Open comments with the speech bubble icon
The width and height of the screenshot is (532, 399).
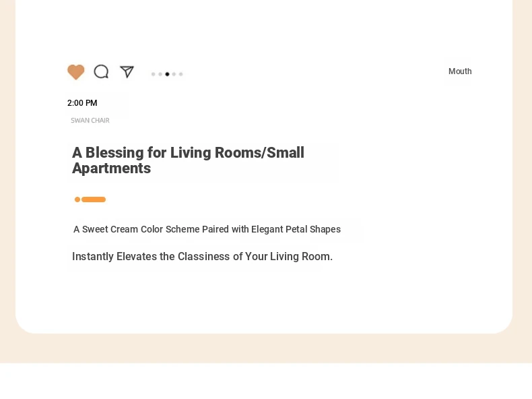(x=101, y=71)
